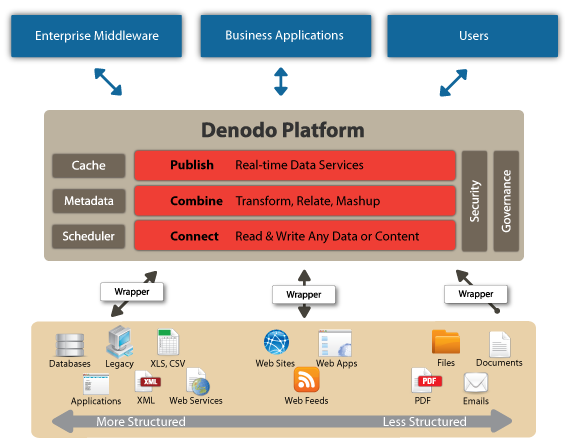
Task: Click the Enterprise Middleware box
Action: 97,36
